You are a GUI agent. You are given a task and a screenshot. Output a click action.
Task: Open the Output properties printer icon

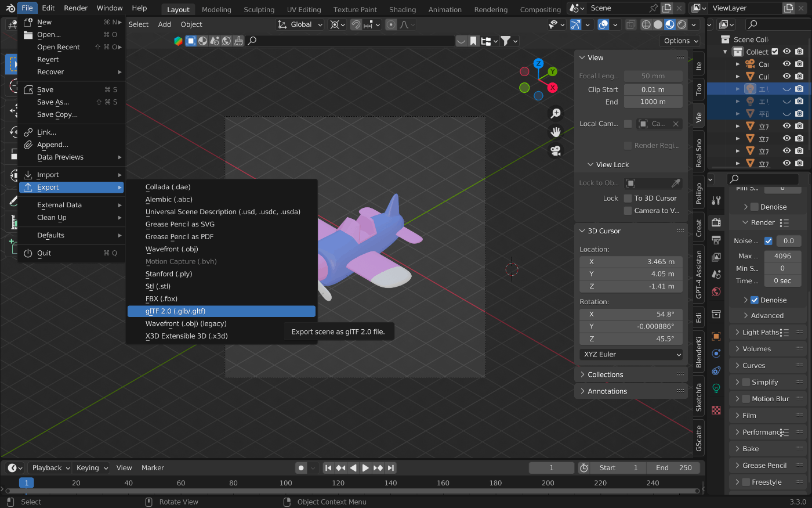coord(716,240)
